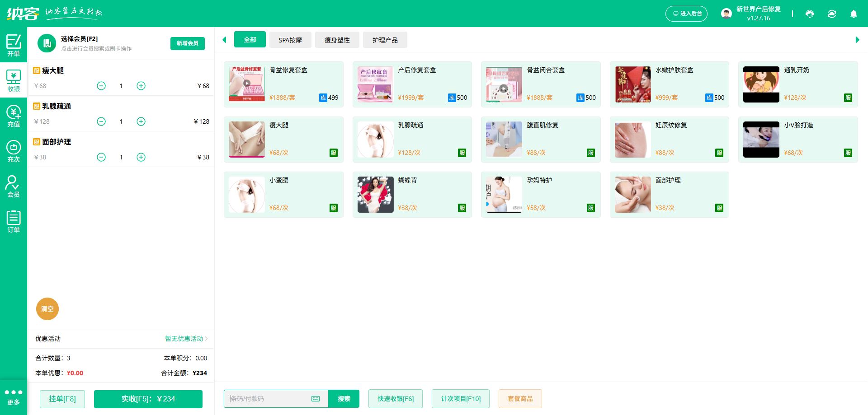Switch to the SPA按摩 category tab

pos(290,39)
